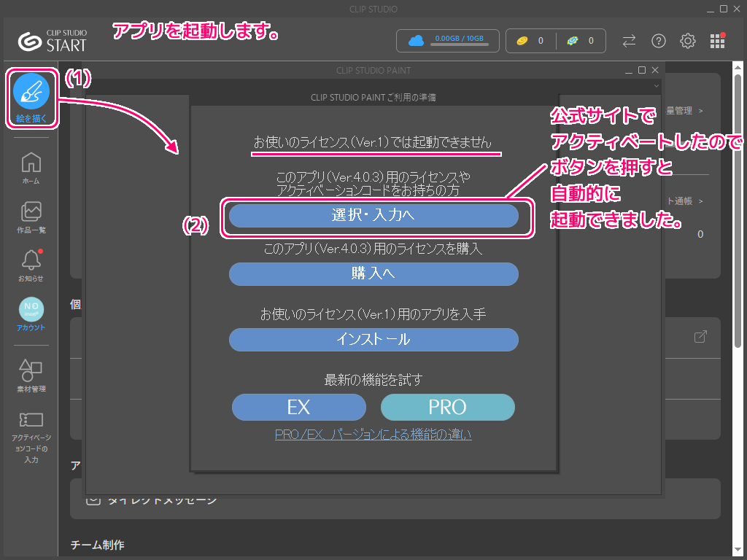This screenshot has height=560, width=747.
Task: Open the help question mark icon
Action: point(659,41)
